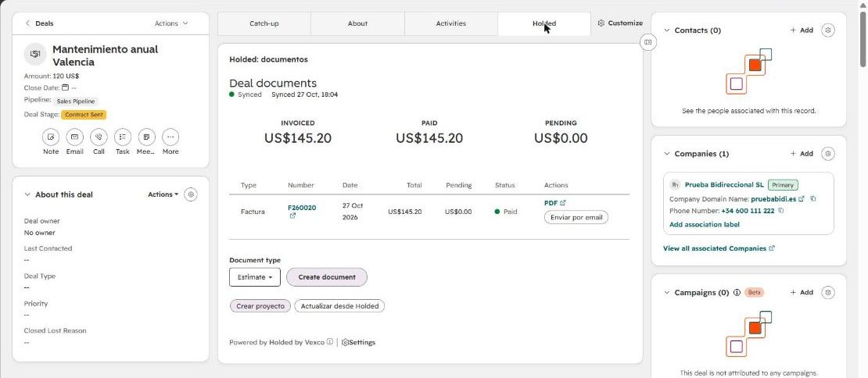
Task: Select the Holded tab
Action: tap(544, 23)
